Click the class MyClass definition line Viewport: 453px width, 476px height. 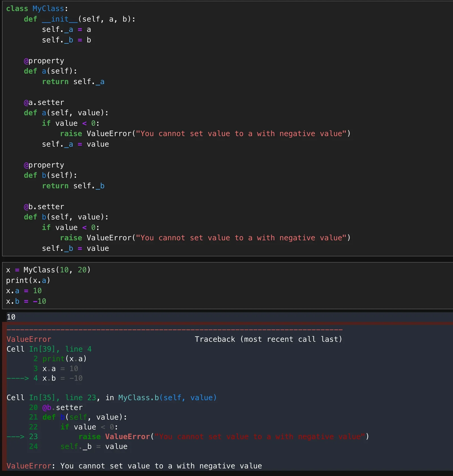(x=37, y=8)
